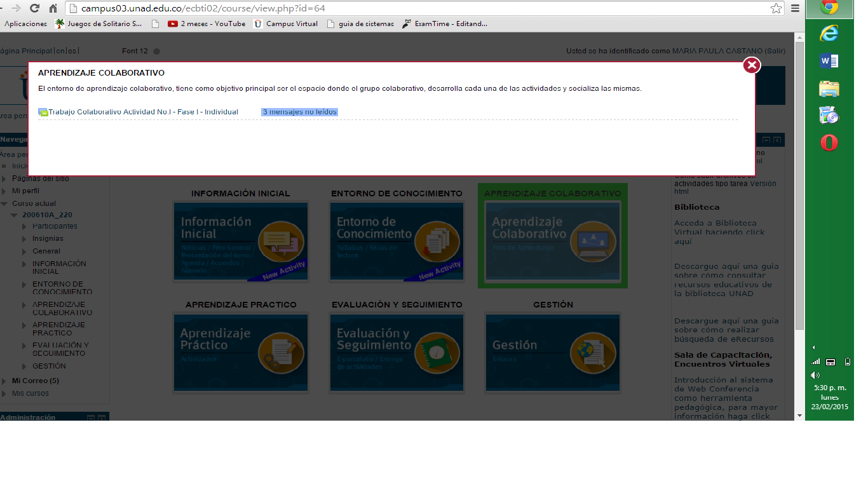Reload the page in Chrome

pos(35,8)
